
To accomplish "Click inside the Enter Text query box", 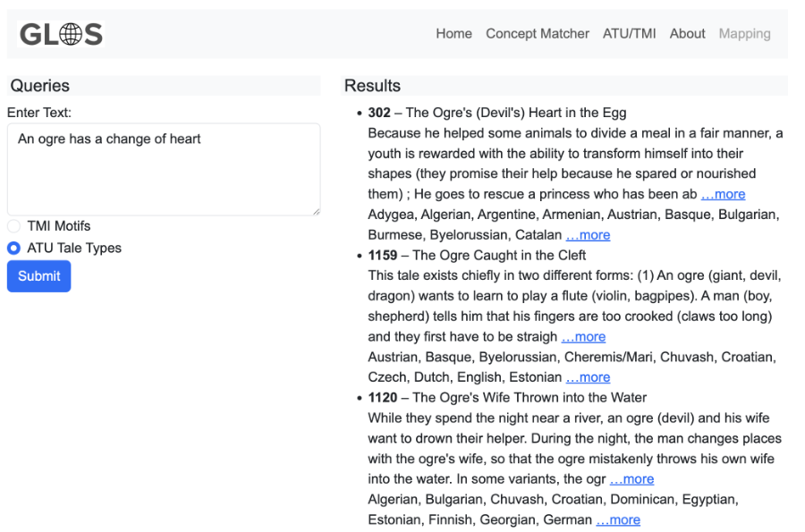I will tap(163, 169).
